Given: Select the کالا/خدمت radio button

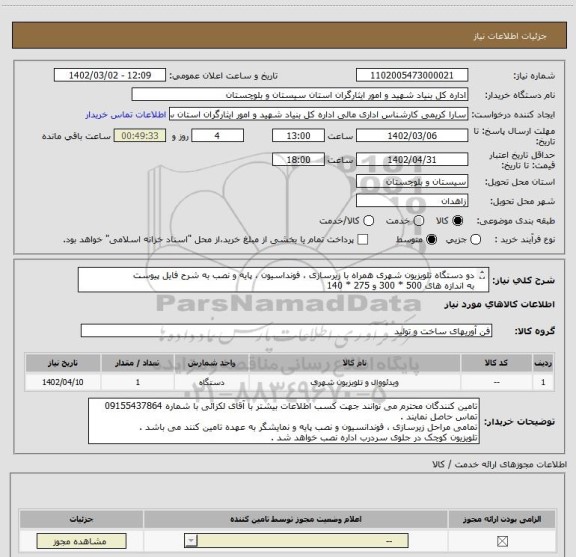Looking at the screenshot, I should click(x=368, y=221).
